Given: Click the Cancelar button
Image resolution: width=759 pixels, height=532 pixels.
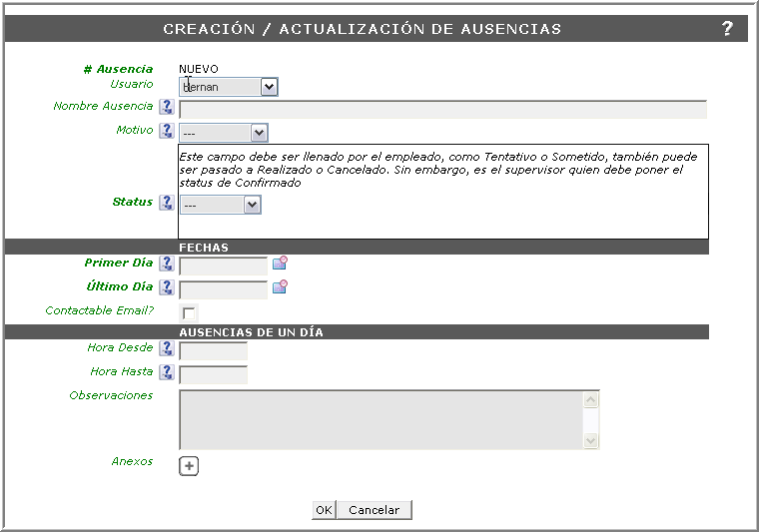Looking at the screenshot, I should click(x=374, y=510).
